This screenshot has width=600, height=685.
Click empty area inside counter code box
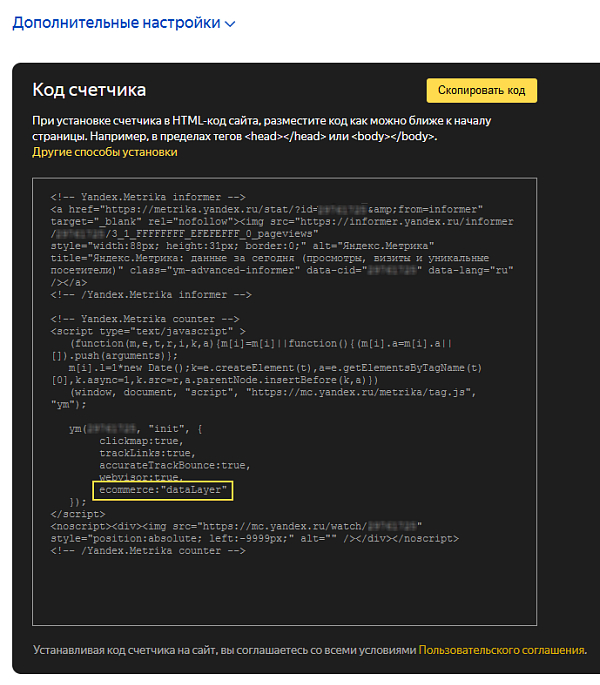coord(284,590)
